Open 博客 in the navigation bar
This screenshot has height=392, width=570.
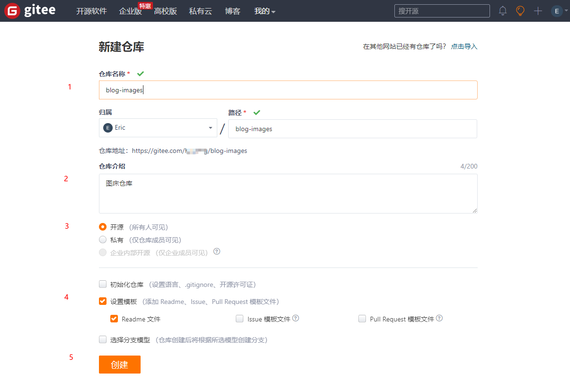click(x=232, y=11)
